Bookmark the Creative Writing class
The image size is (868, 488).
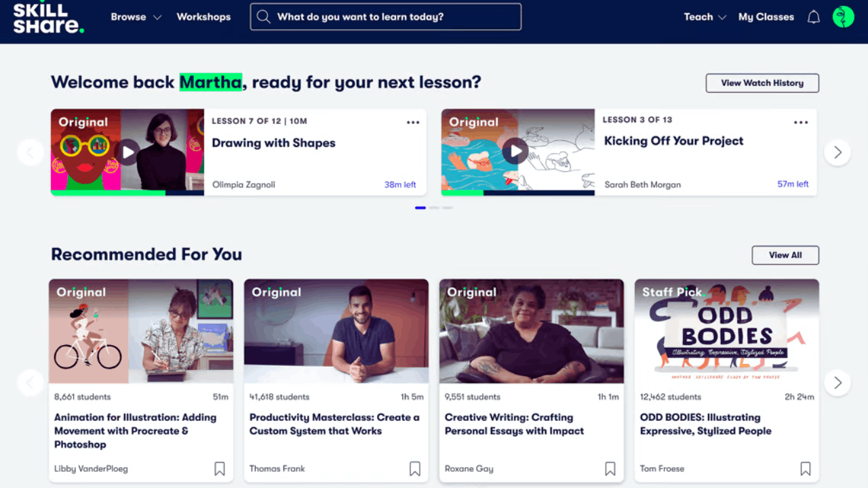pyautogui.click(x=610, y=468)
